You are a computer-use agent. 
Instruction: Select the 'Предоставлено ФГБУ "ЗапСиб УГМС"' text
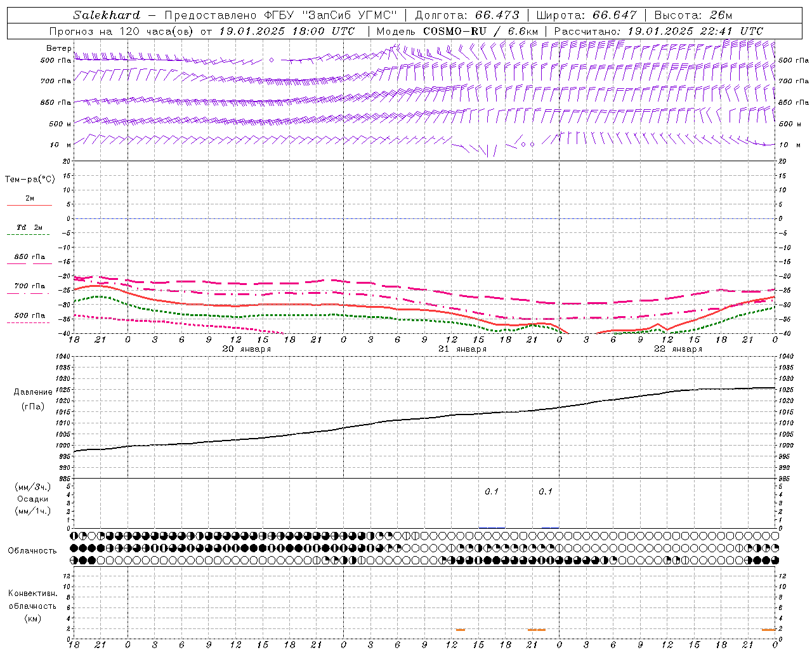[280, 15]
